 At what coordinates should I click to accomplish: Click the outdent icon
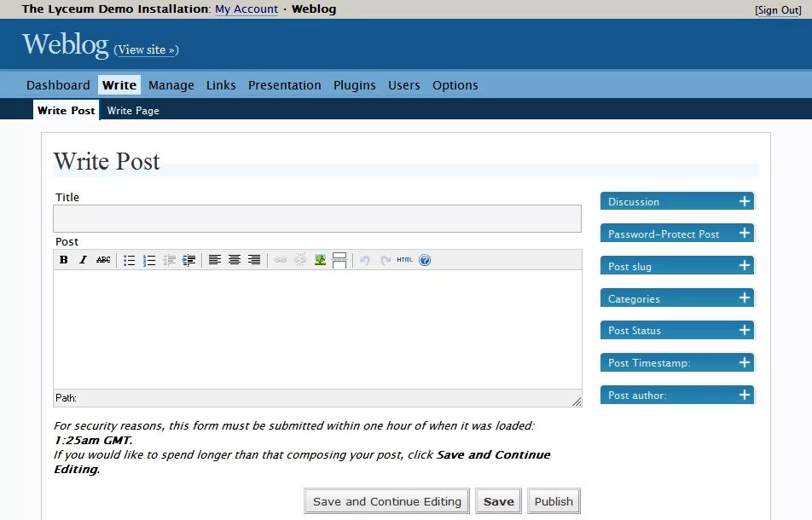170,260
